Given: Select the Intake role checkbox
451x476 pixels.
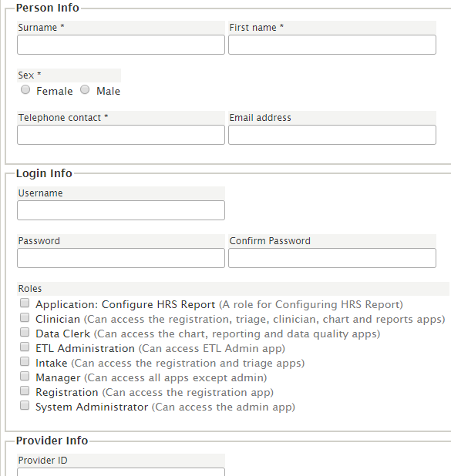Looking at the screenshot, I should pyautogui.click(x=25, y=361).
